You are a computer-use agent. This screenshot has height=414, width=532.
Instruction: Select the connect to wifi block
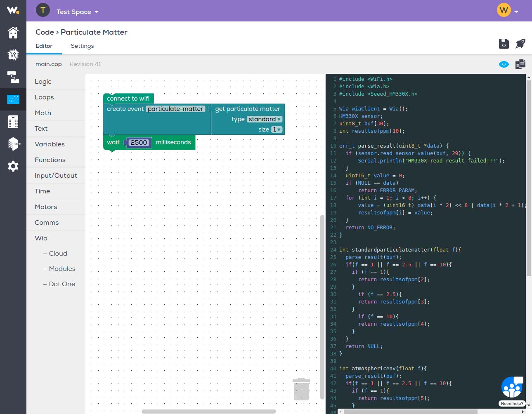click(128, 99)
